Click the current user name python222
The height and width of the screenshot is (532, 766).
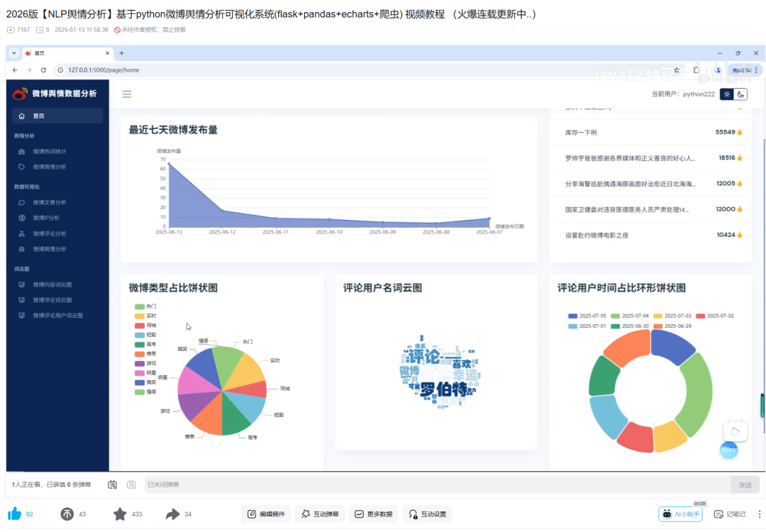[x=699, y=94]
